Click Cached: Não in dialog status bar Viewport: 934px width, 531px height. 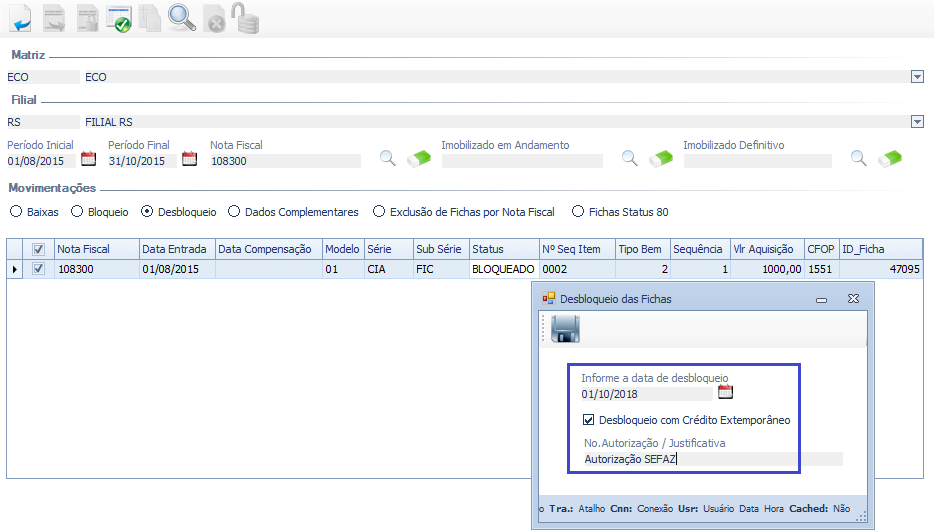pyautogui.click(x=820, y=508)
